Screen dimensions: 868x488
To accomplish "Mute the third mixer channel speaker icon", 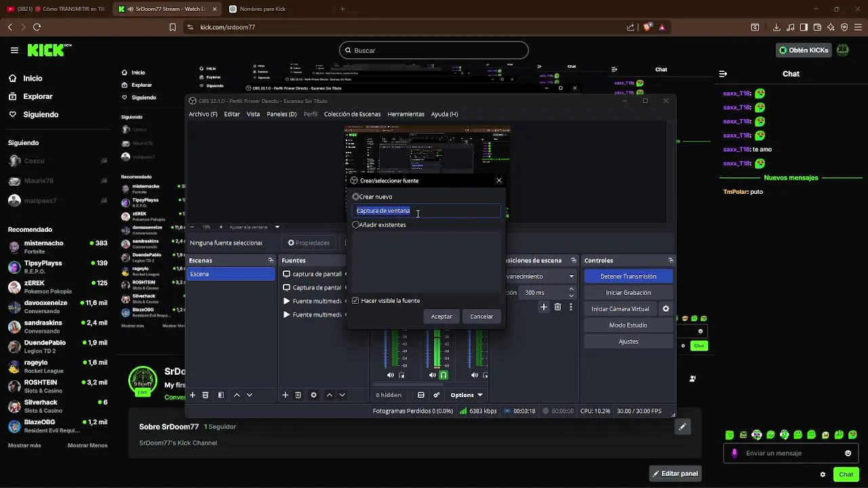I will tap(475, 375).
